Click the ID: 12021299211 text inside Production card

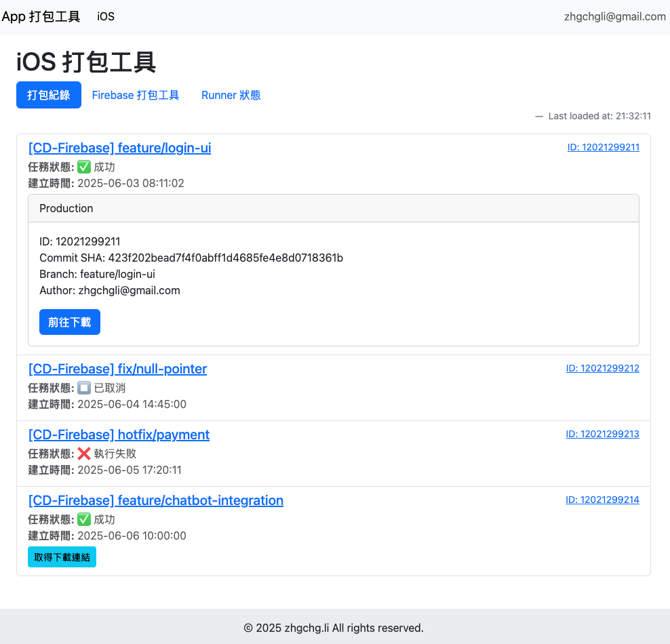pyautogui.click(x=80, y=242)
